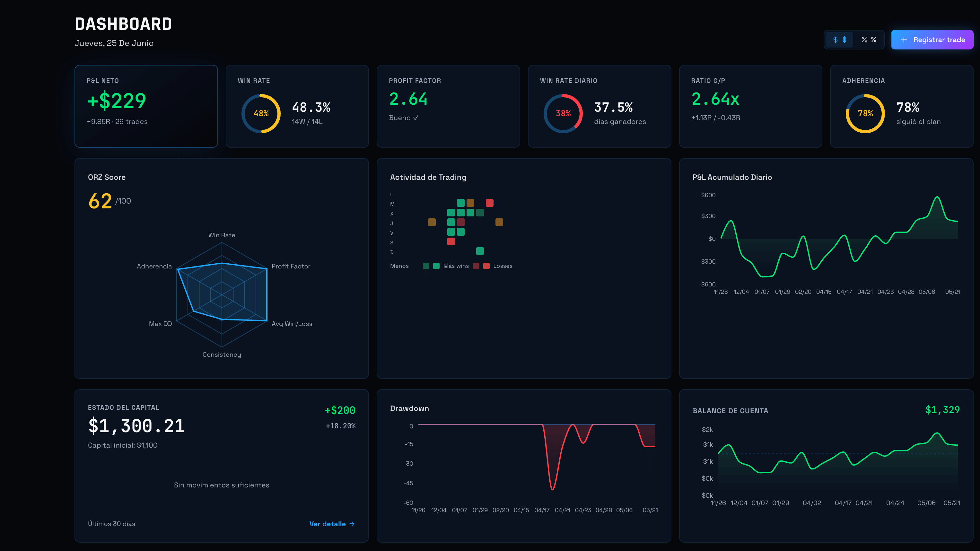Click the Adherencia radar axis label
The image size is (980, 551).
(x=154, y=267)
